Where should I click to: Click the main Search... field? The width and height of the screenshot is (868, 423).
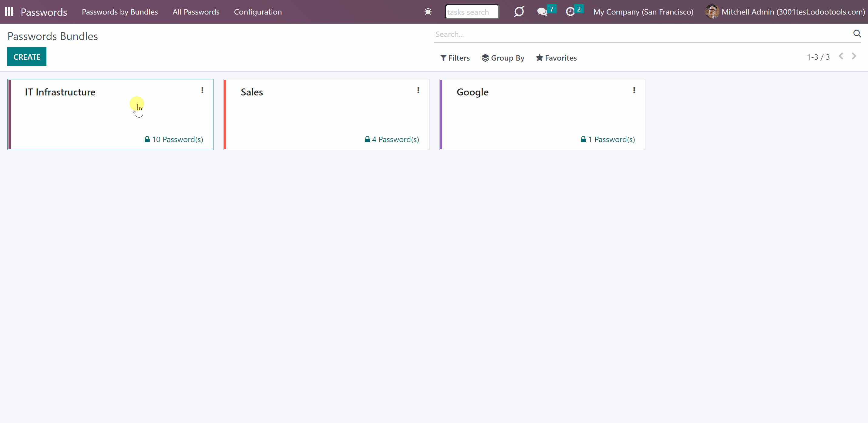643,34
